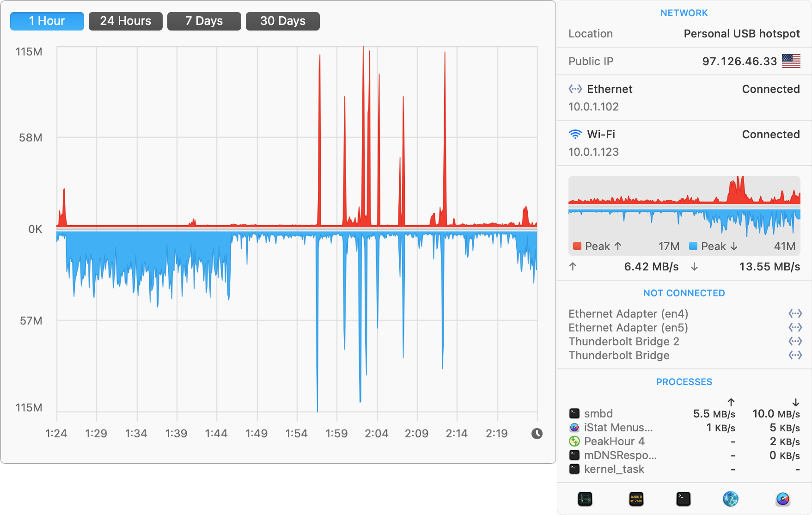The height and width of the screenshot is (515, 812).
Task: Click smbd's 5.5 MB/s upload value
Action: [714, 414]
